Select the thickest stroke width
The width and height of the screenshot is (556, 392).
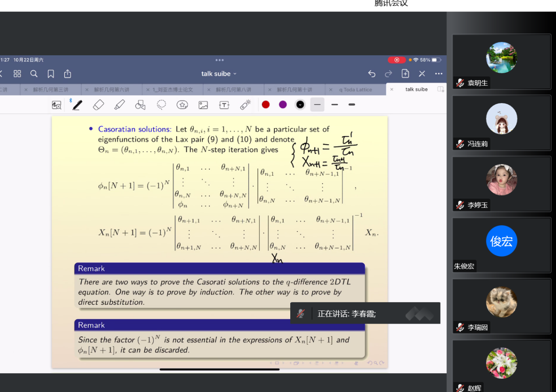352,105
